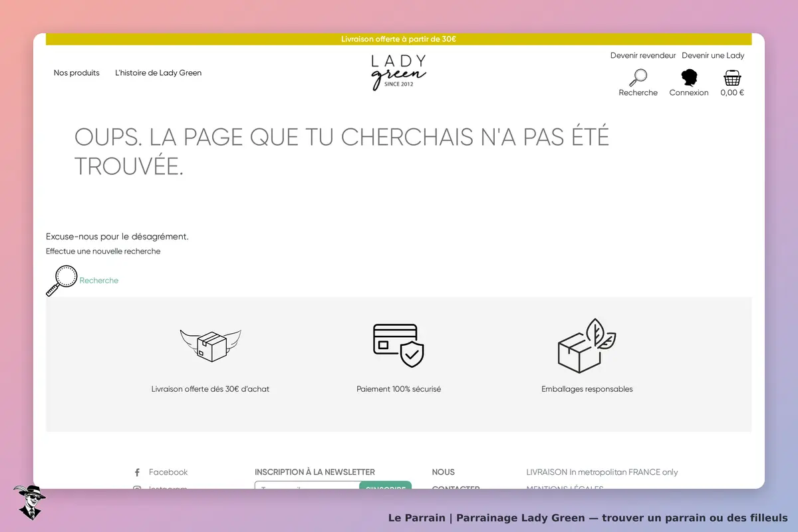The width and height of the screenshot is (798, 532).
Task: Open search via header magnifier icon
Action: 638,78
